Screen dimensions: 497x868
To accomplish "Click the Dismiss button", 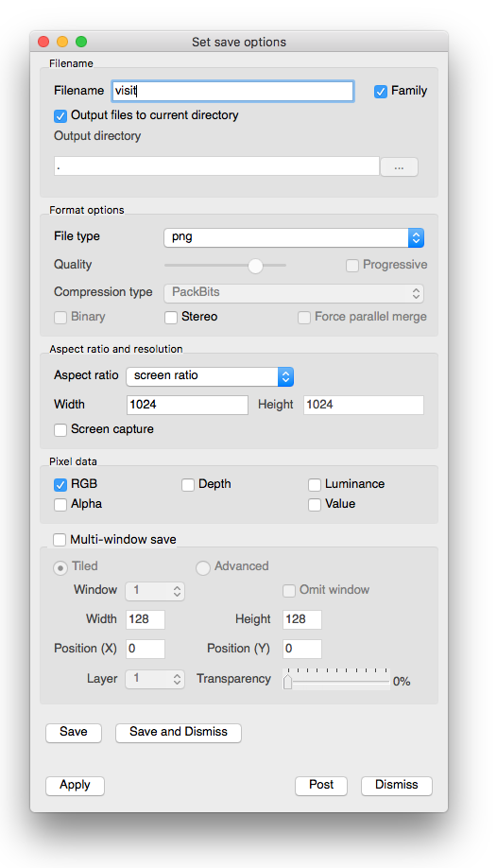I will [396, 786].
